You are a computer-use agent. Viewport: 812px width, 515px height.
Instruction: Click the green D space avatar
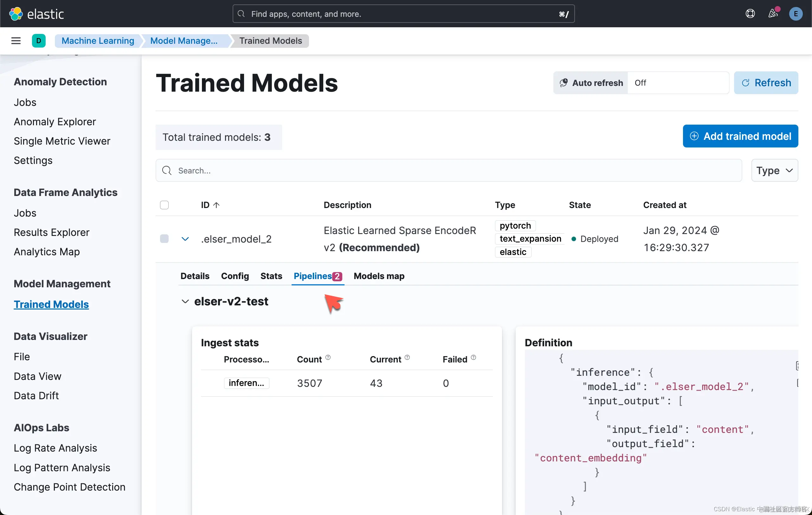point(38,41)
